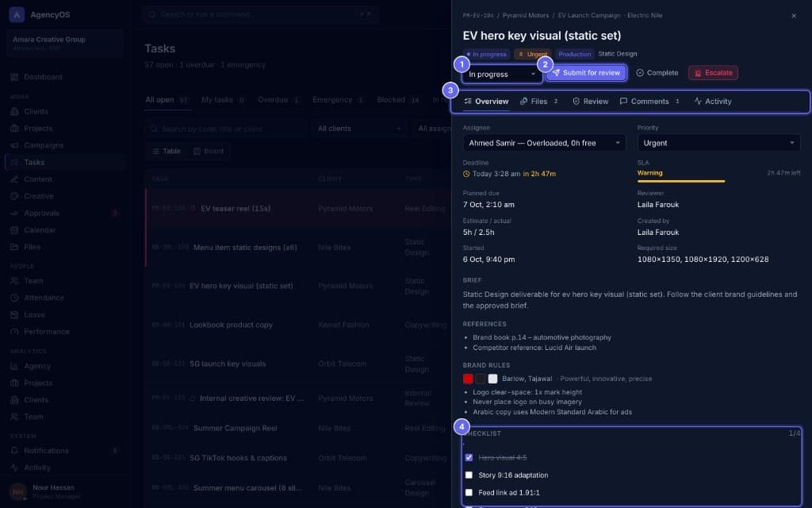Image resolution: width=812 pixels, height=508 pixels.
Task: Select the My tasks tab
Action: coord(223,100)
